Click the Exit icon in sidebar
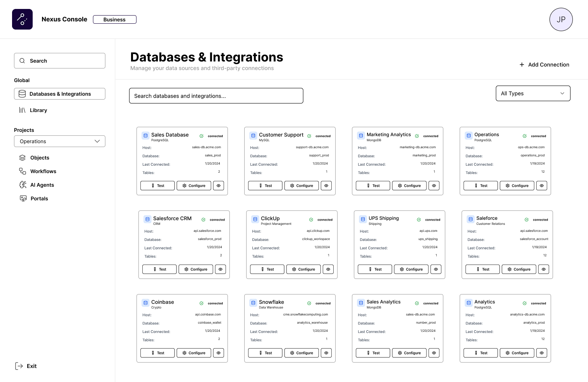588x382 pixels. coord(19,366)
